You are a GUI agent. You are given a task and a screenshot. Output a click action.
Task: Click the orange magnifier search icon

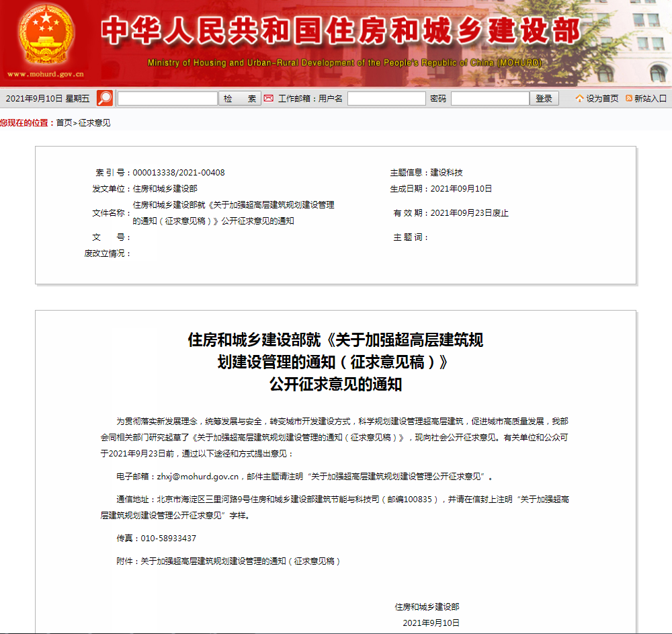tap(105, 98)
